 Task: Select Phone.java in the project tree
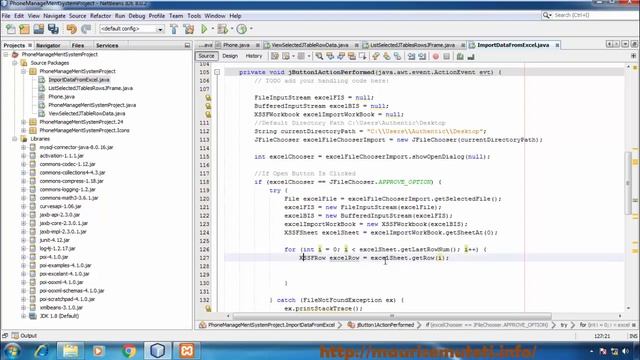pyautogui.click(x=61, y=97)
